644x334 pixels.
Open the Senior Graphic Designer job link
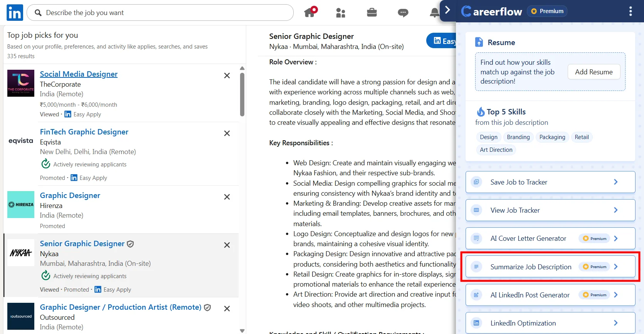[x=82, y=243]
